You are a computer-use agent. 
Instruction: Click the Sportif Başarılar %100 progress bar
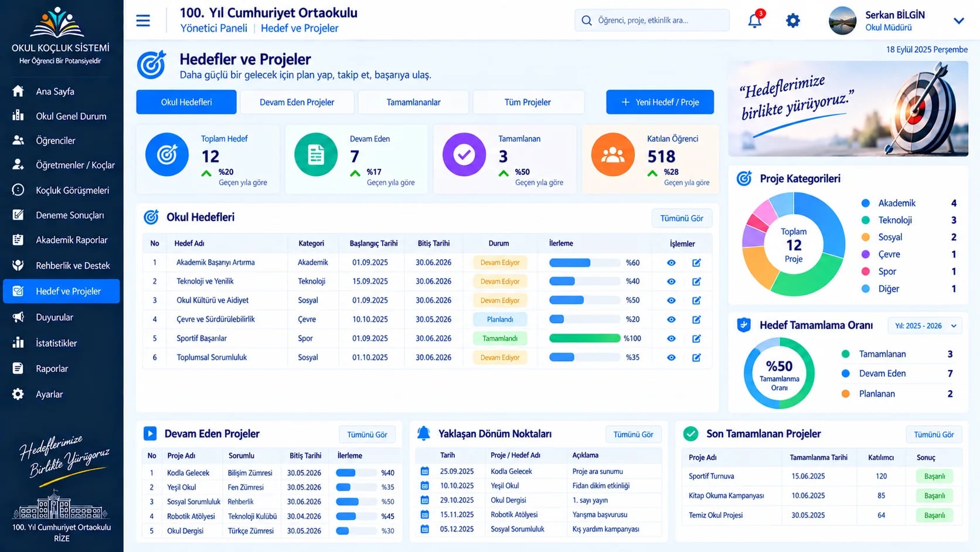[584, 338]
